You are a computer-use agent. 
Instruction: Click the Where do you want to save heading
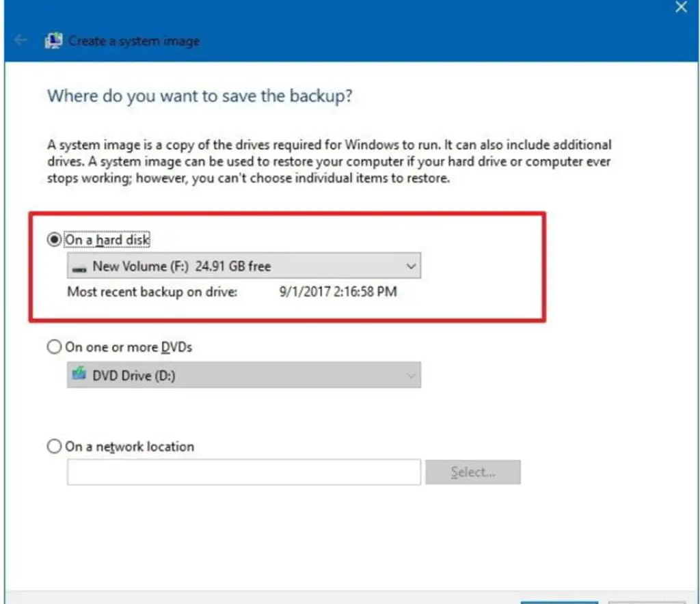pyautogui.click(x=200, y=96)
